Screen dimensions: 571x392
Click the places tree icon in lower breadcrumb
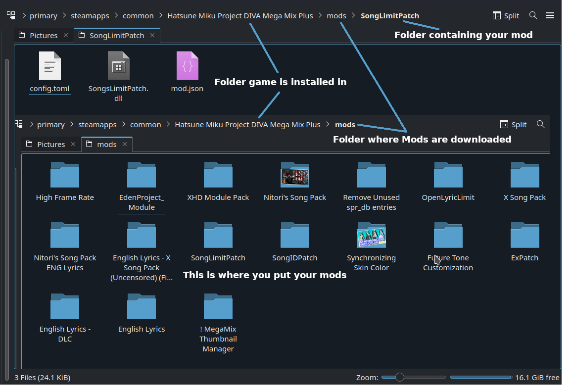19,124
